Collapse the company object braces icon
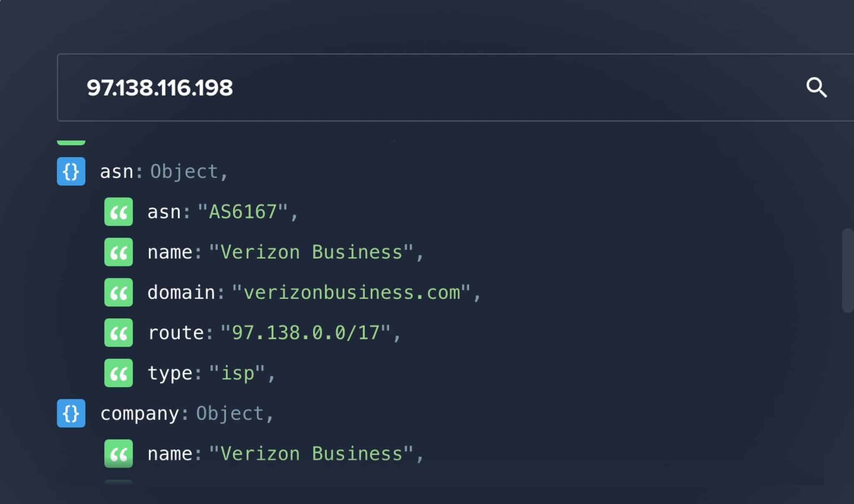The image size is (854, 504). point(71,414)
